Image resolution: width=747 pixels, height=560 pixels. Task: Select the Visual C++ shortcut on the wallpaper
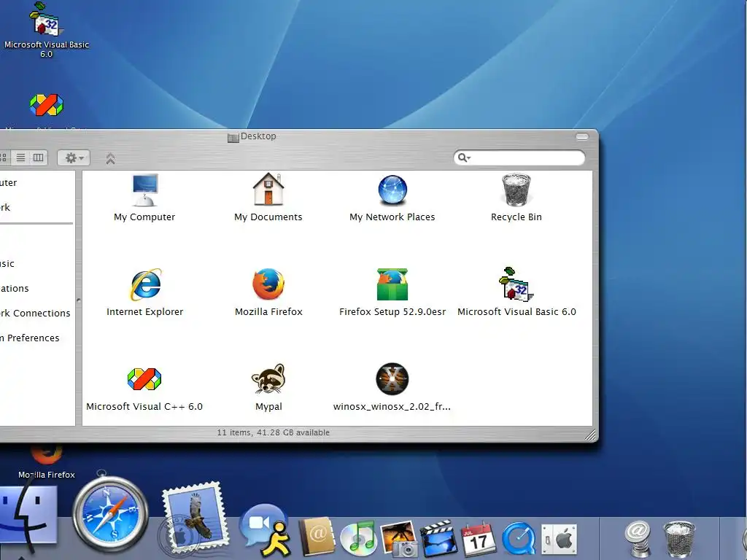pos(46,105)
